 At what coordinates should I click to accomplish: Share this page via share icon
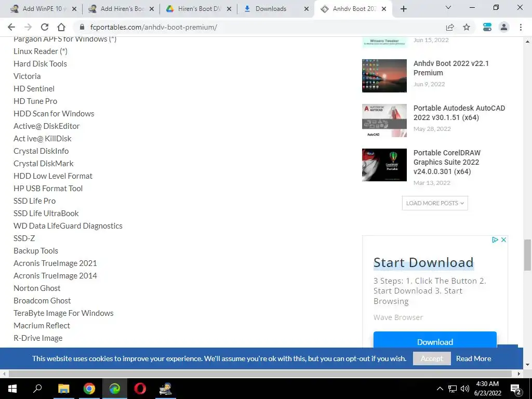pyautogui.click(x=450, y=27)
